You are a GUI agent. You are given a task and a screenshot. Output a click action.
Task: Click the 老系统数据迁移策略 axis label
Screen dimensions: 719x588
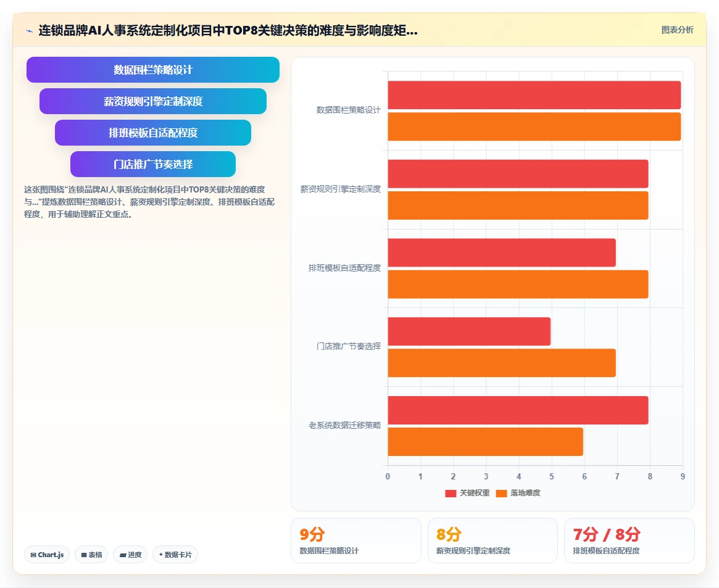click(344, 425)
